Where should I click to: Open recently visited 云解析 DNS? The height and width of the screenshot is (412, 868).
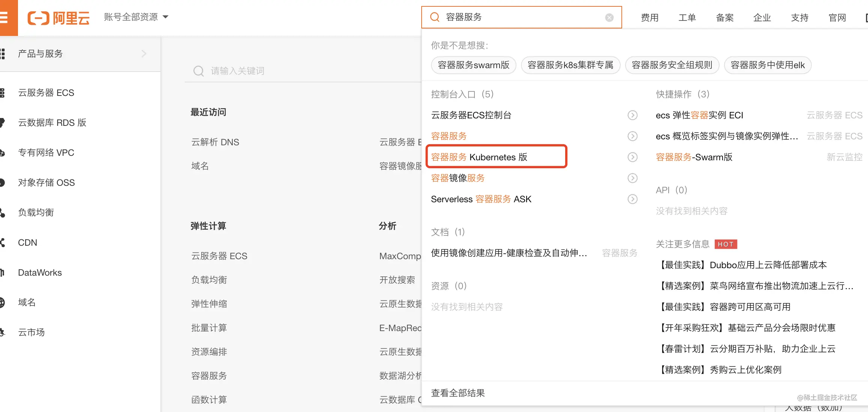(x=215, y=142)
